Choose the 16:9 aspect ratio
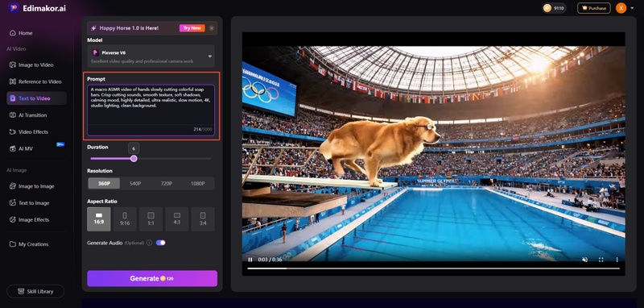Image resolution: width=644 pixels, height=308 pixels. (98, 219)
